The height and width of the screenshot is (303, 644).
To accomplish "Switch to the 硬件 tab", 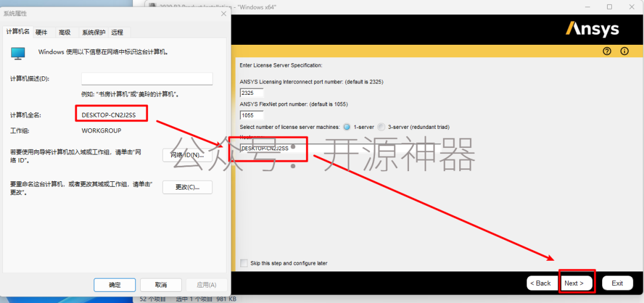I will 42,32.
